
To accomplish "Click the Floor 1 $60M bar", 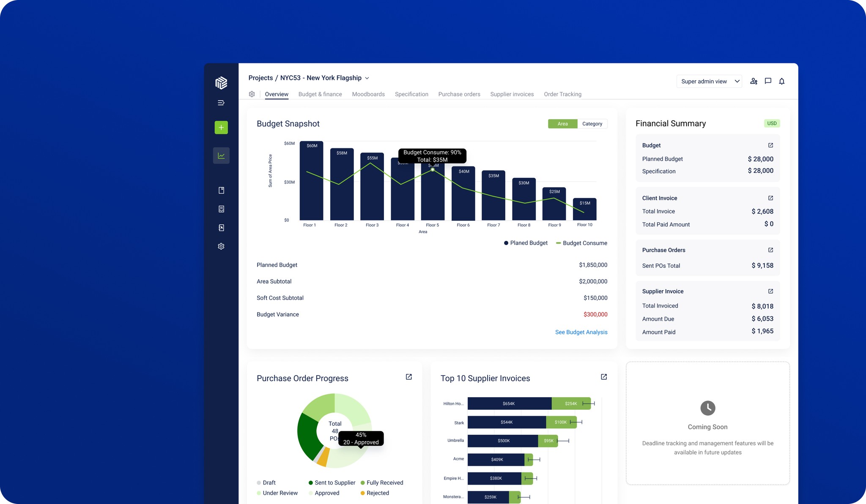I will [312, 181].
